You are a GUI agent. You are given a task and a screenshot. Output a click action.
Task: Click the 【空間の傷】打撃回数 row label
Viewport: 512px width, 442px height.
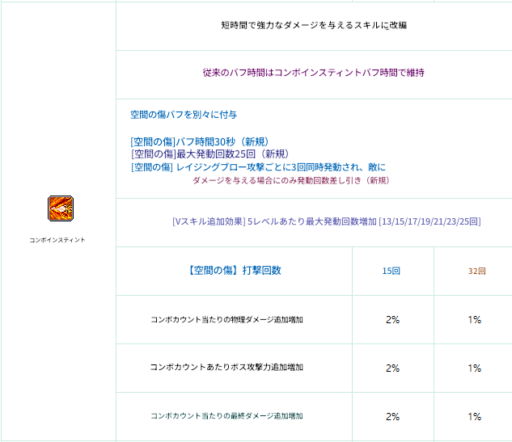[x=234, y=270]
